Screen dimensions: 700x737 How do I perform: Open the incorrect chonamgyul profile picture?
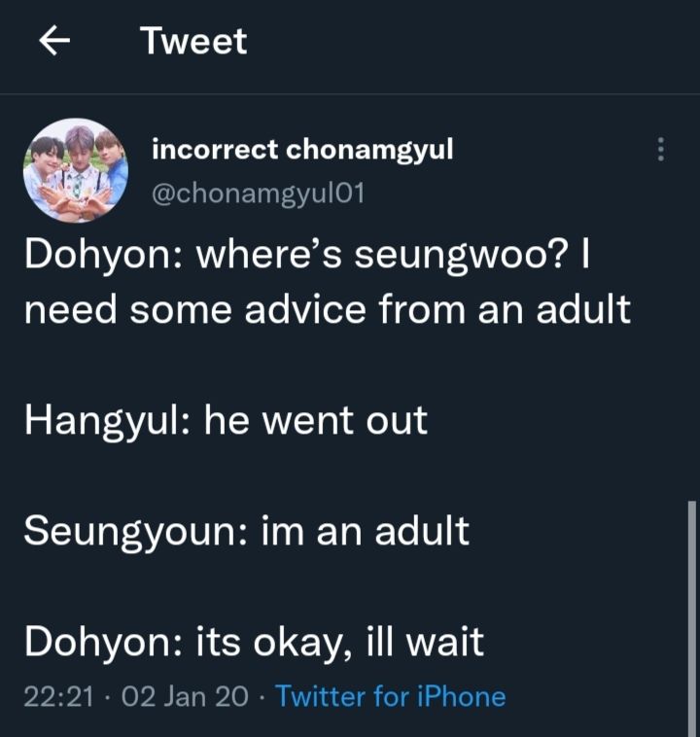pos(76,170)
